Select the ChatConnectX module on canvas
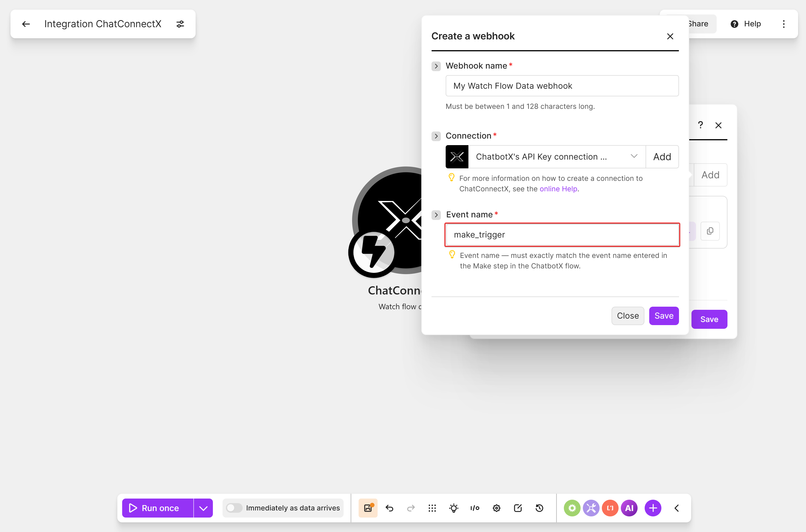 (387, 221)
